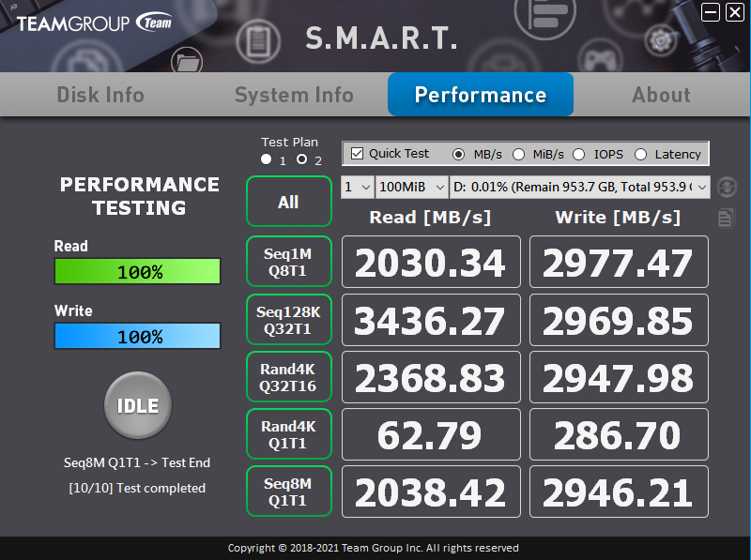Click the All tests button
751x560 pixels.
click(288, 202)
